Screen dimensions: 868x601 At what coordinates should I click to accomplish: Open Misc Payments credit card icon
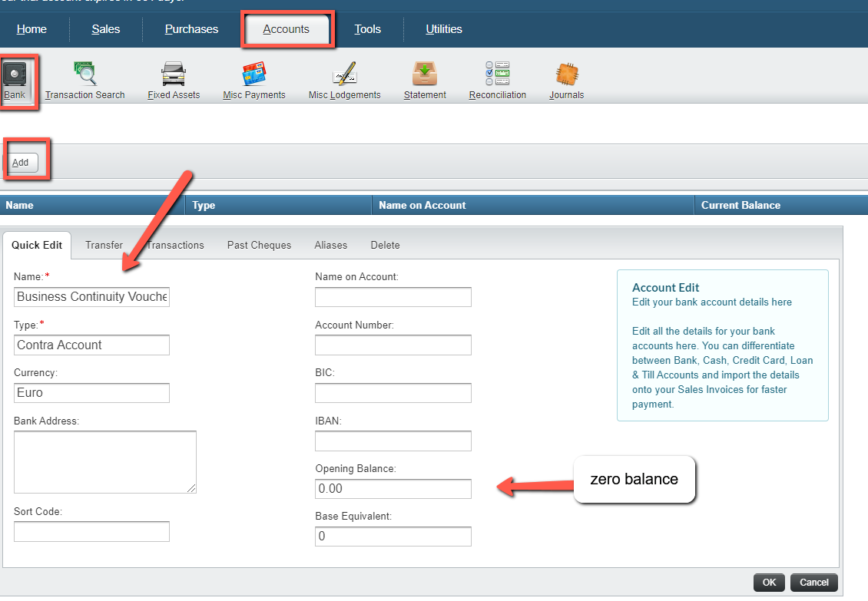point(253,74)
